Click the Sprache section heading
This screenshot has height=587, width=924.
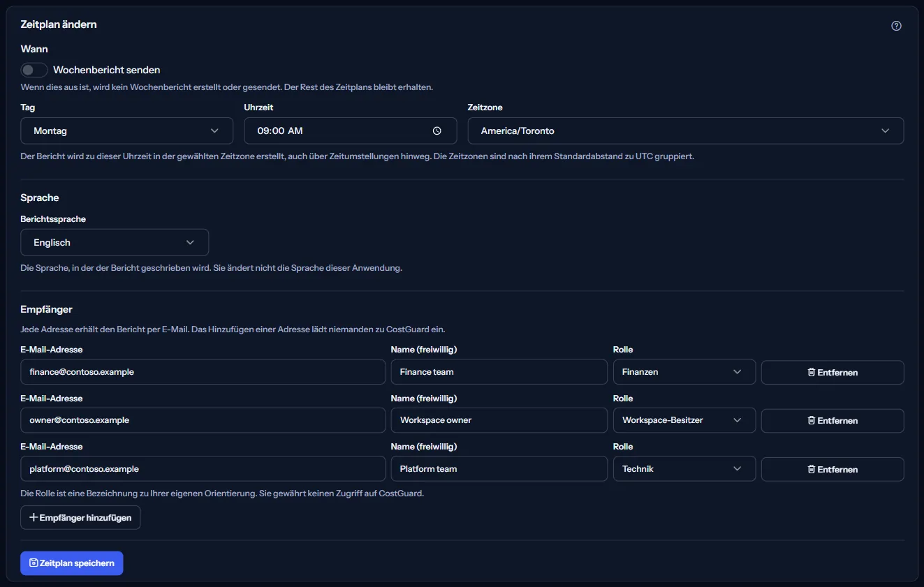[40, 198]
